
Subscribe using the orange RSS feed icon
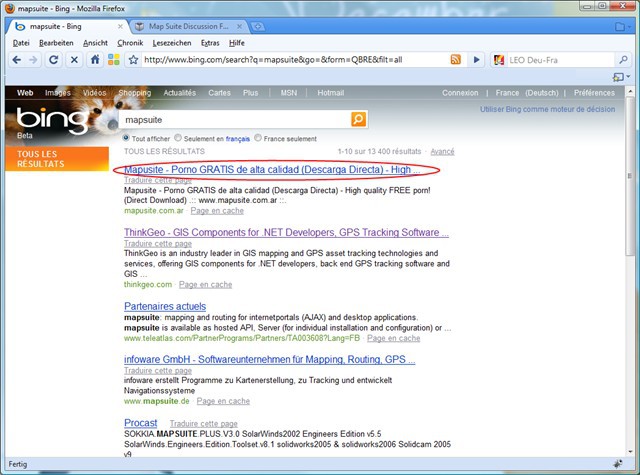(x=456, y=60)
